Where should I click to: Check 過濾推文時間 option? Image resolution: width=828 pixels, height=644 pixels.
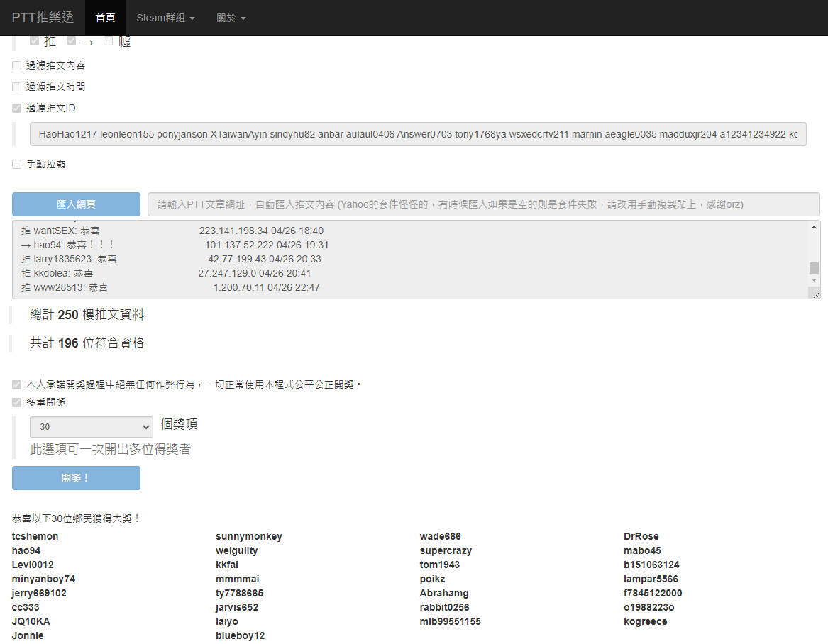click(x=17, y=87)
